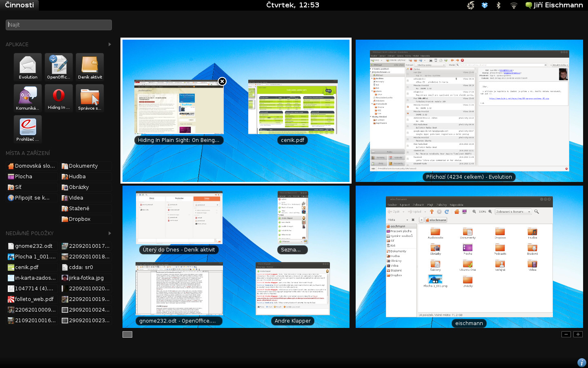588x368 pixels.
Task: Select Úterý do Dnes Deník aktivit window
Action: coord(179,218)
